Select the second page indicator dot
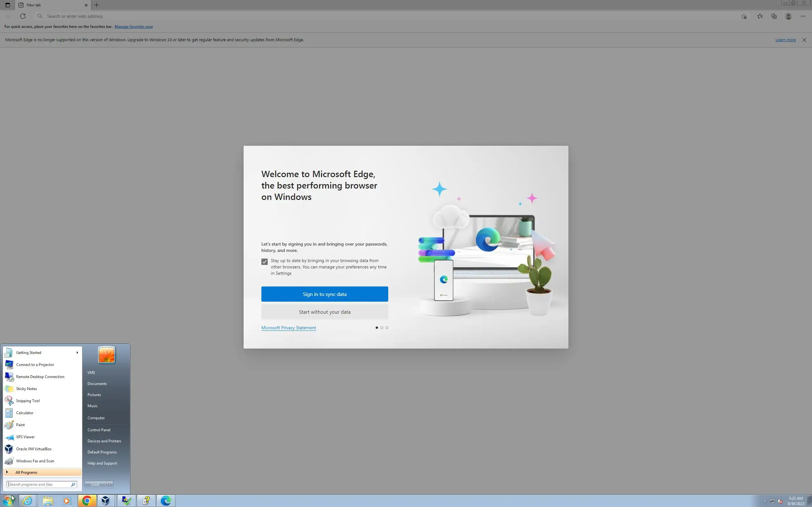Image resolution: width=812 pixels, height=507 pixels. (x=382, y=328)
